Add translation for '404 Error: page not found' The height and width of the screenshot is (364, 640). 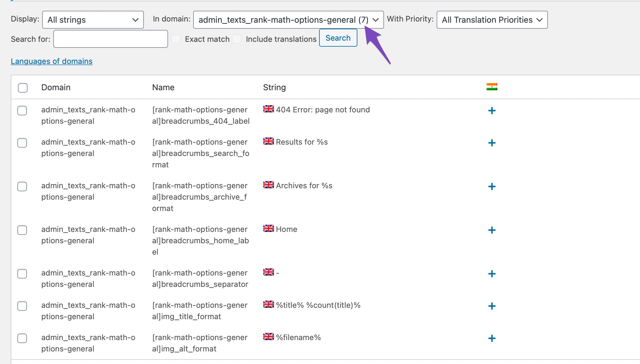[x=492, y=111]
